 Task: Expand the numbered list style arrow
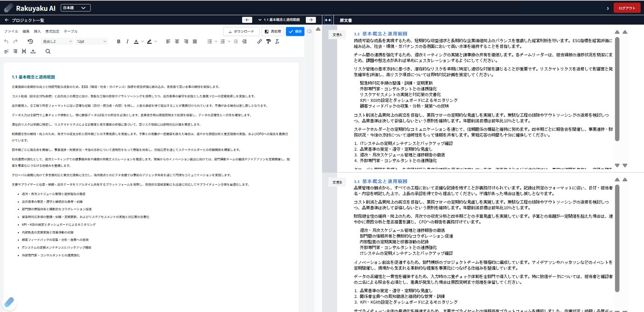229,41
